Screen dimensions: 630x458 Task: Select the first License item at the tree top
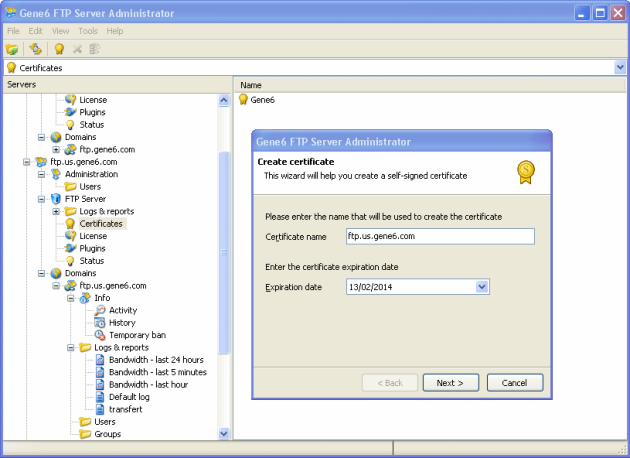[x=93, y=100]
